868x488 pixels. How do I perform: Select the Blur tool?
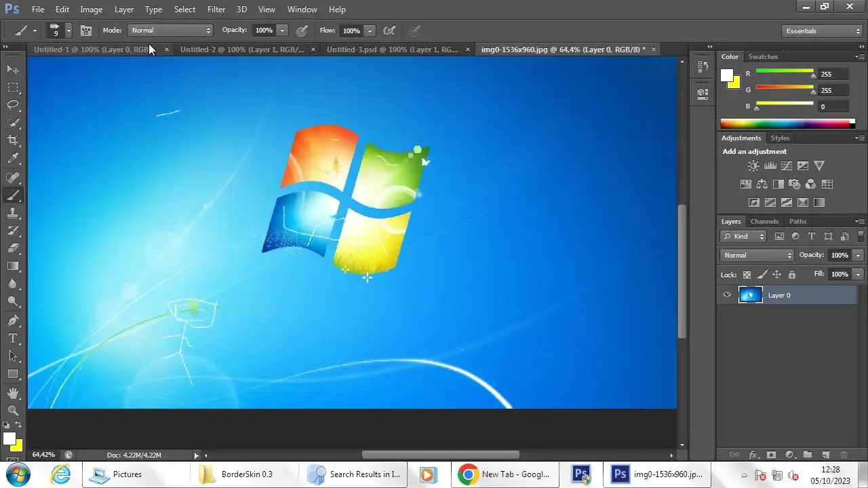point(13,284)
